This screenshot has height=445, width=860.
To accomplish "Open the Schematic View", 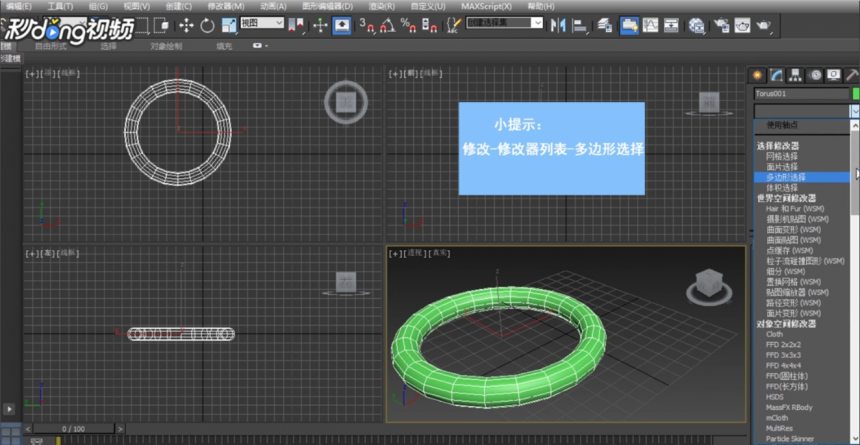I will tap(671, 25).
